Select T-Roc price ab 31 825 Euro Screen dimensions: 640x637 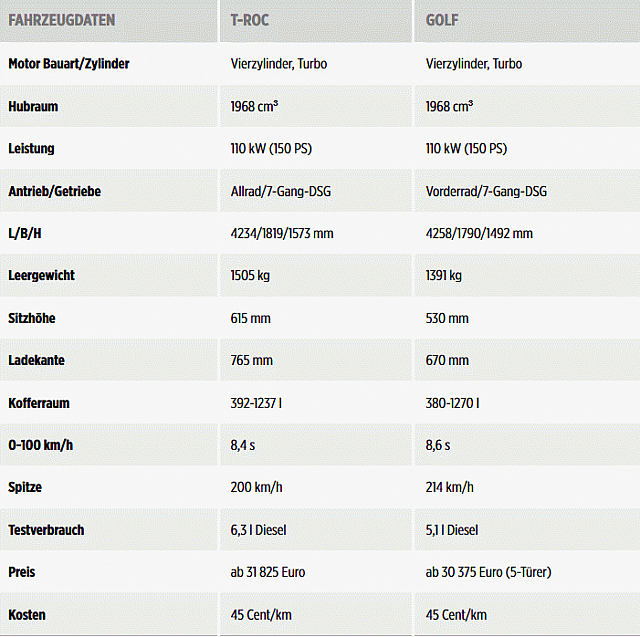[268, 573]
